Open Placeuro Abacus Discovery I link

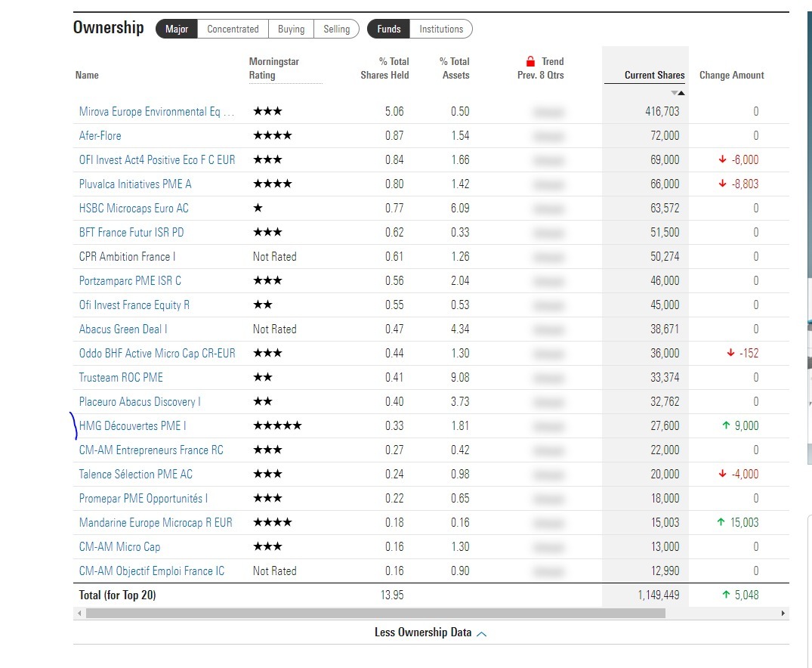coord(140,401)
